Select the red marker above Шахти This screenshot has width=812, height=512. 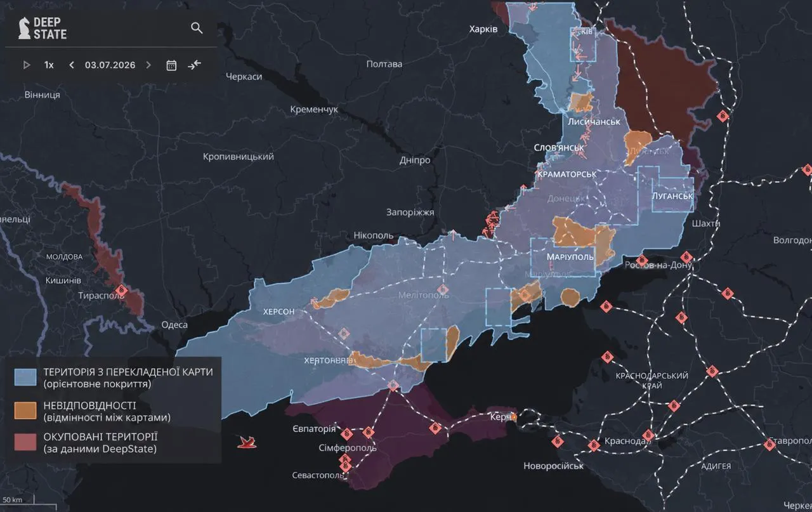[x=722, y=116]
